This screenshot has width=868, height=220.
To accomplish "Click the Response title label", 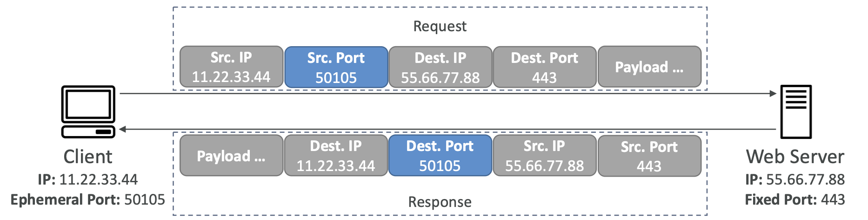I will [440, 202].
